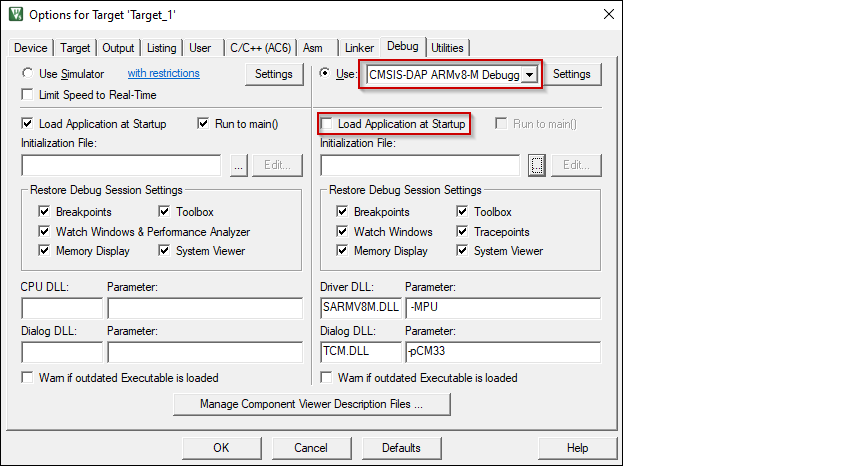Viewport: 858px width, 466px height.
Task: Enable Limit Speed to Real-Time
Action: 28,95
